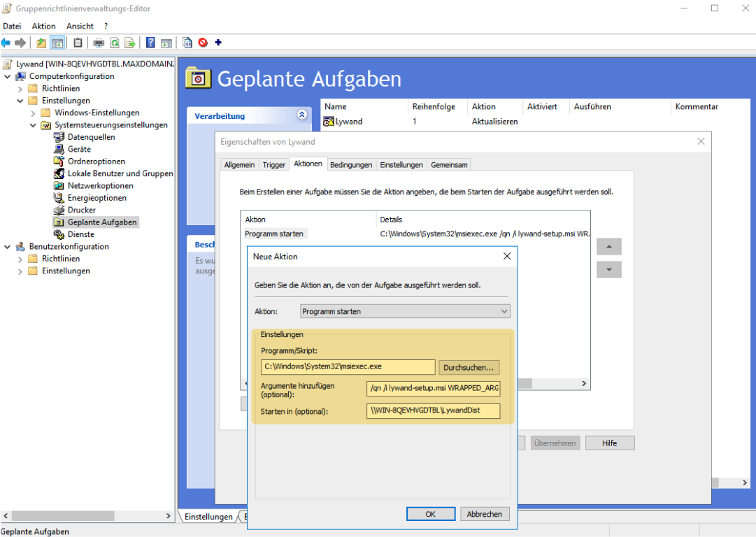Click the Starten in input field
Viewport: 756px width, 537px height.
tap(433, 410)
